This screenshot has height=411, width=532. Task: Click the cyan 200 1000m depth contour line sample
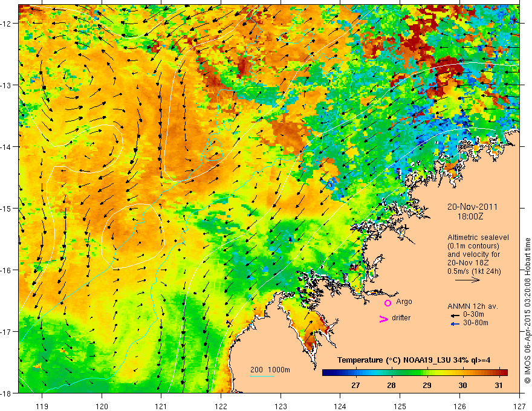pos(262,376)
